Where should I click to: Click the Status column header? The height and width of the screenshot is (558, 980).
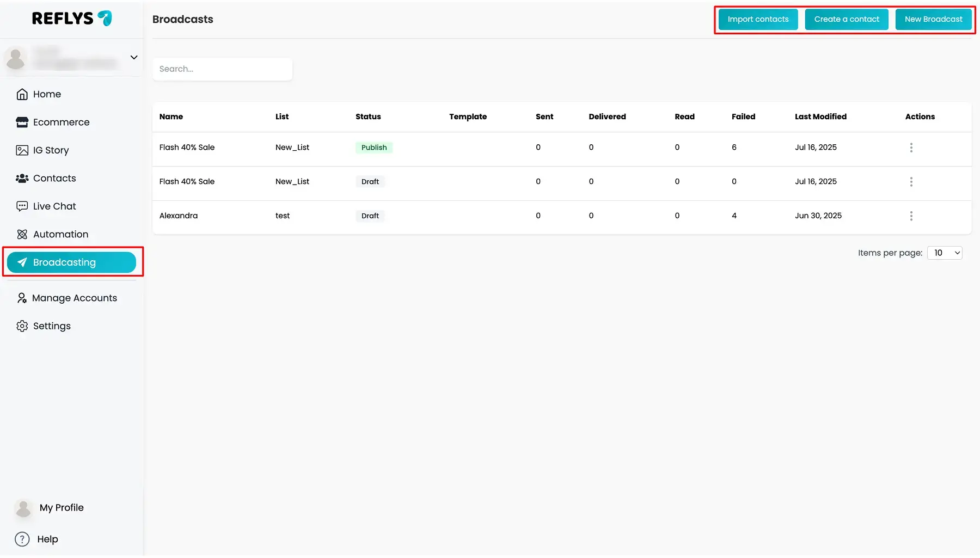(368, 116)
